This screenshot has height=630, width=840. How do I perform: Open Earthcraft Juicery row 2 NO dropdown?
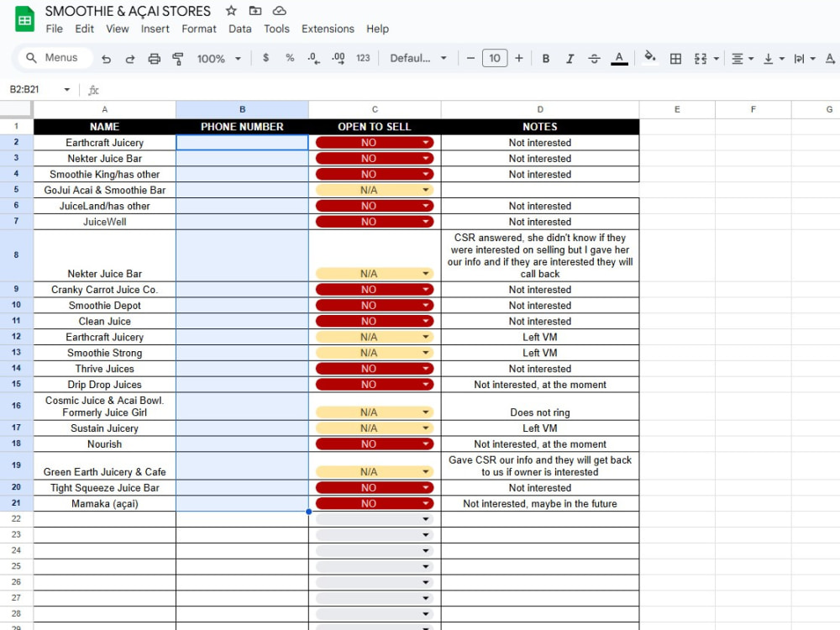click(x=375, y=143)
